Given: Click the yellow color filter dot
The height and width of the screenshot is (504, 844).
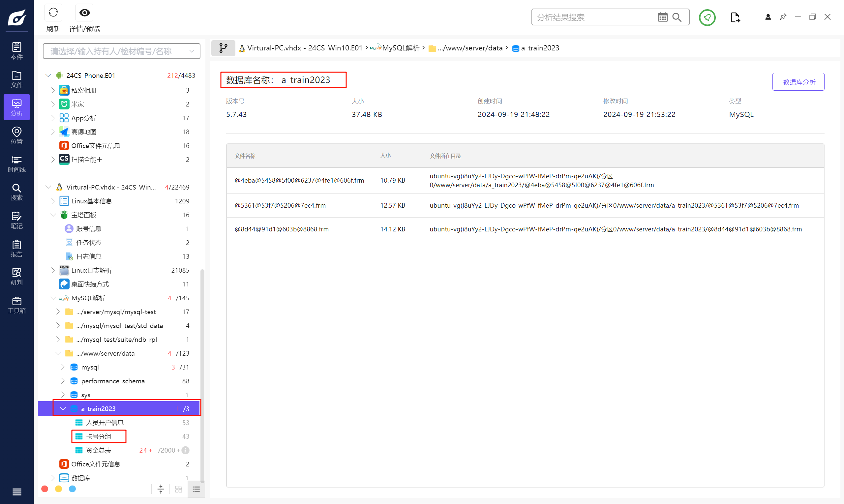Looking at the screenshot, I should click(x=58, y=489).
